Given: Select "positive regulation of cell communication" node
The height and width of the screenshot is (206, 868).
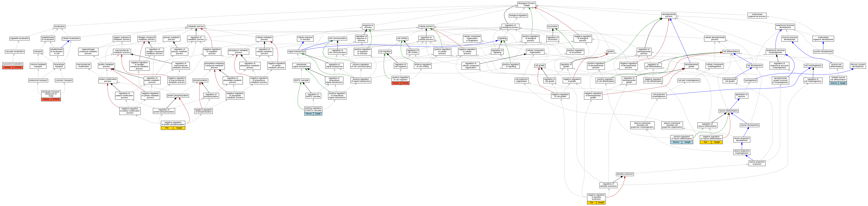Looking at the screenshot, I should coord(361,65).
